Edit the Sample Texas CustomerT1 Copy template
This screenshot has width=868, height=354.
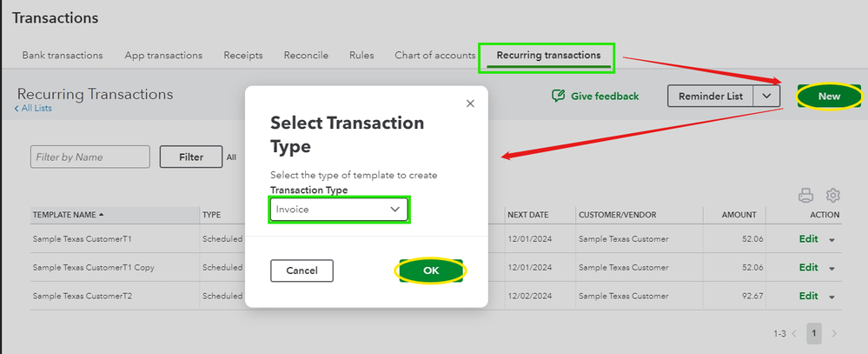tap(808, 267)
